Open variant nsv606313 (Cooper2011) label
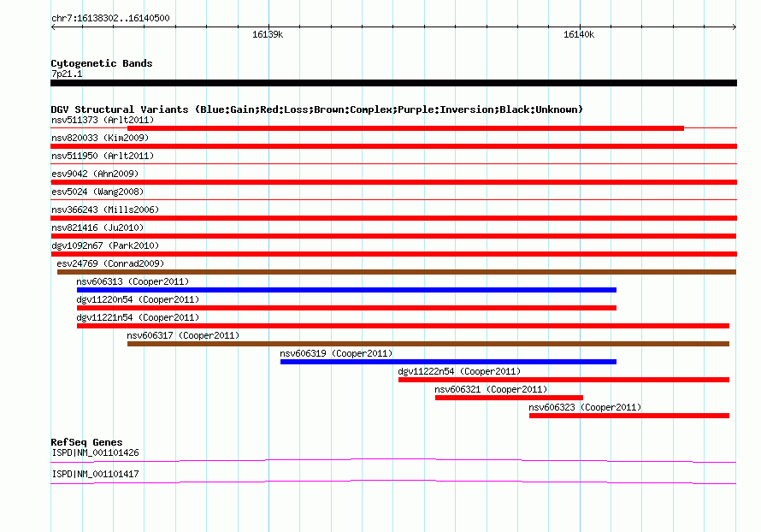The image size is (761, 532). 133,281
